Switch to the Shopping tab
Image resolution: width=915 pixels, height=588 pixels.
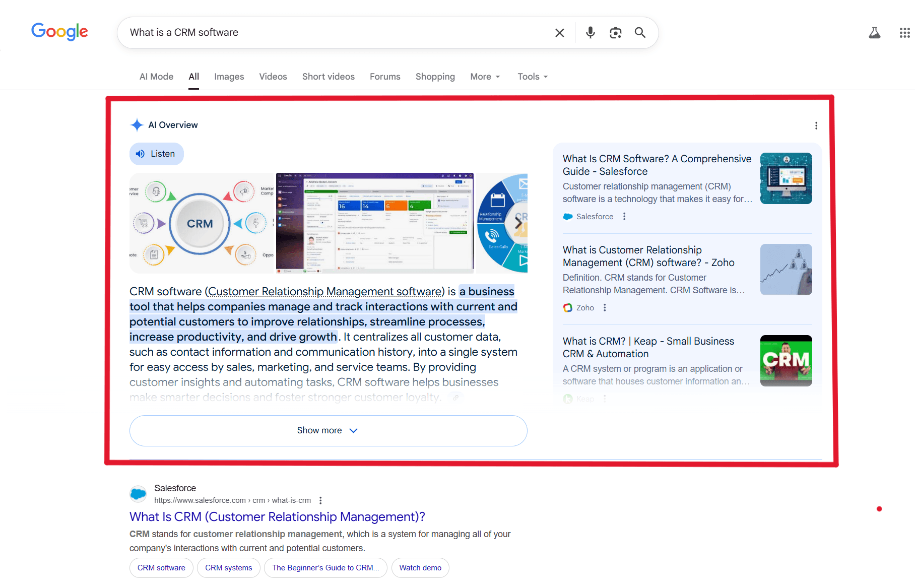(x=435, y=77)
